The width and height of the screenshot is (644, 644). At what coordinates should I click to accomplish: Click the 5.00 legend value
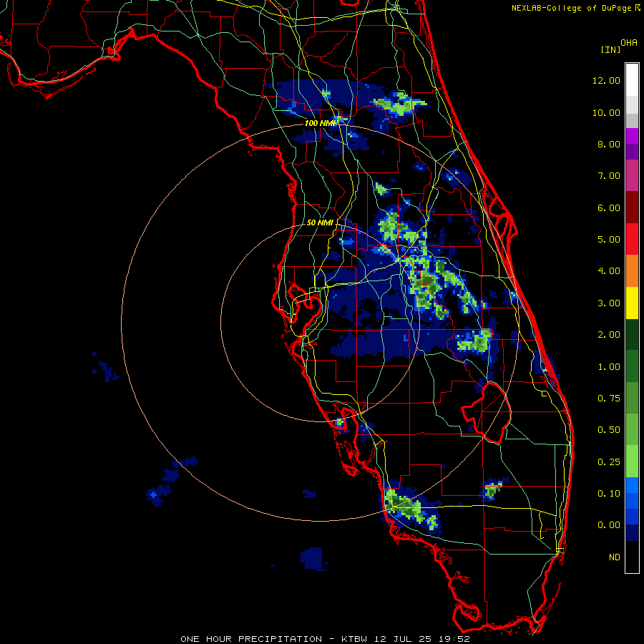pos(609,240)
